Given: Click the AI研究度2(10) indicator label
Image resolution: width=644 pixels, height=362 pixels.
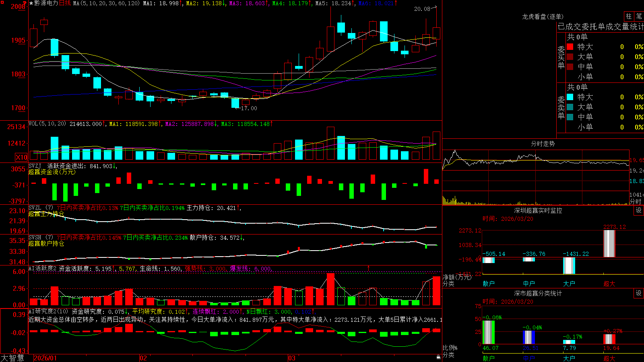Looking at the screenshot, I should [49, 311].
